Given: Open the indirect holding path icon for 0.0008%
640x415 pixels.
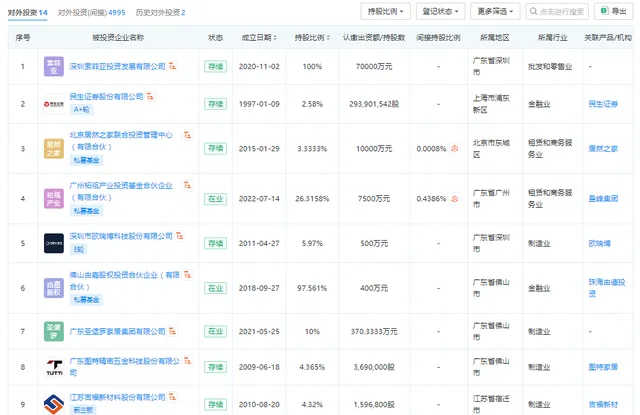Looking at the screenshot, I should point(455,148).
